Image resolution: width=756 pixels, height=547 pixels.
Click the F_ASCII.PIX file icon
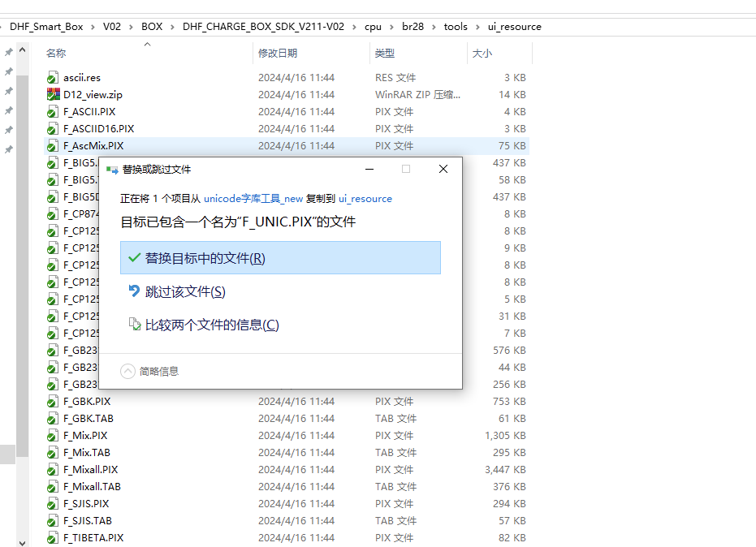coord(53,112)
